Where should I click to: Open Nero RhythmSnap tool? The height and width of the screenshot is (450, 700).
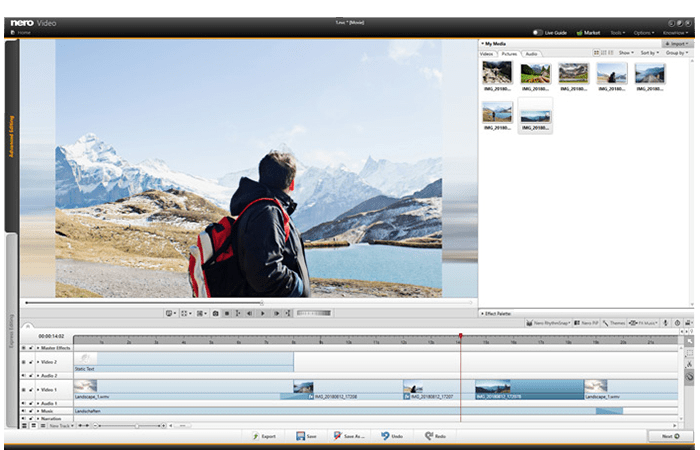pyautogui.click(x=548, y=323)
